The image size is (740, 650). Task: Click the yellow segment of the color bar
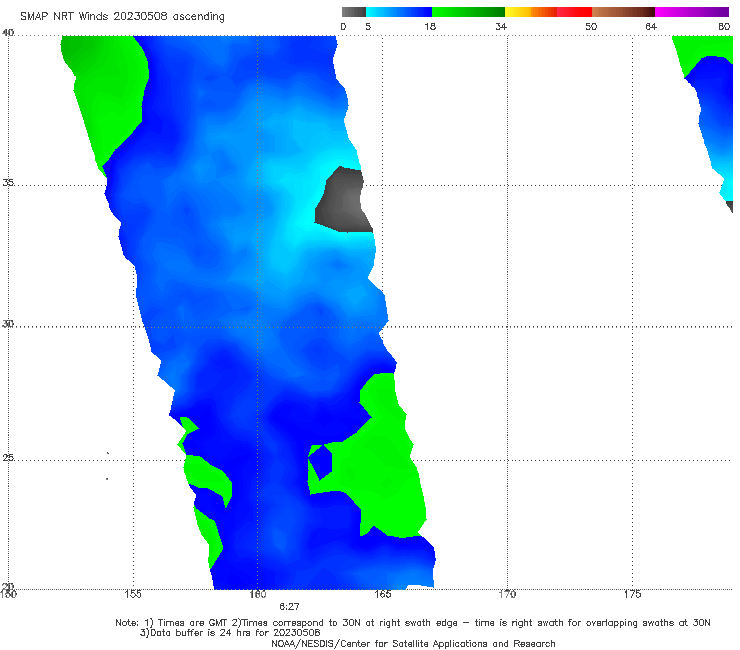(x=518, y=12)
